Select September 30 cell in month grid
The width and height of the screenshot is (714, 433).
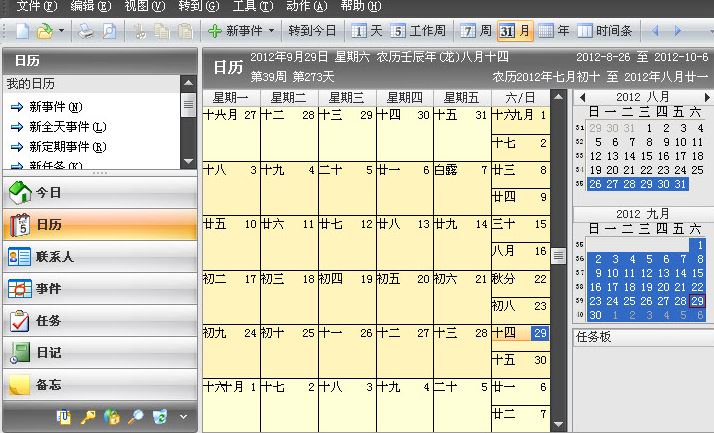[x=520, y=365]
